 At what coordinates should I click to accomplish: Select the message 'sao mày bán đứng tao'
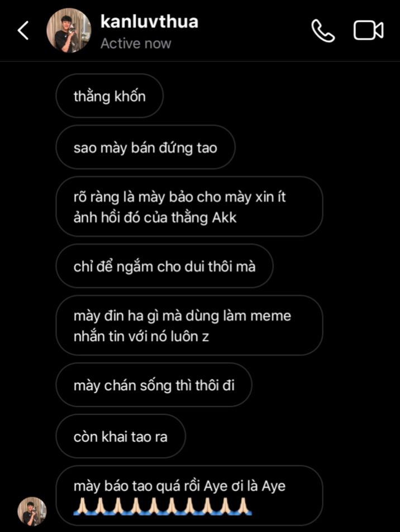[146, 148]
